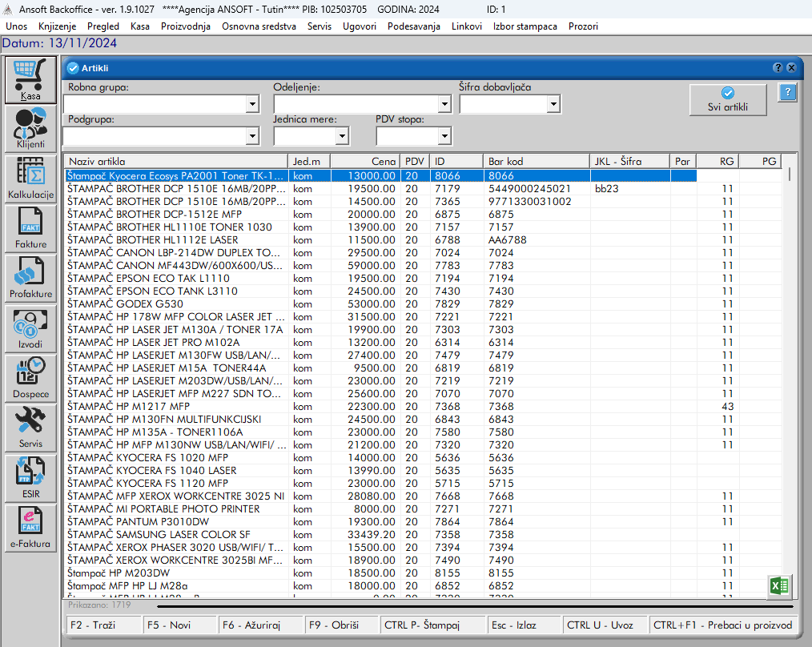Open the Prozori menu
Viewport: 812px width, 647px height.
(x=583, y=26)
